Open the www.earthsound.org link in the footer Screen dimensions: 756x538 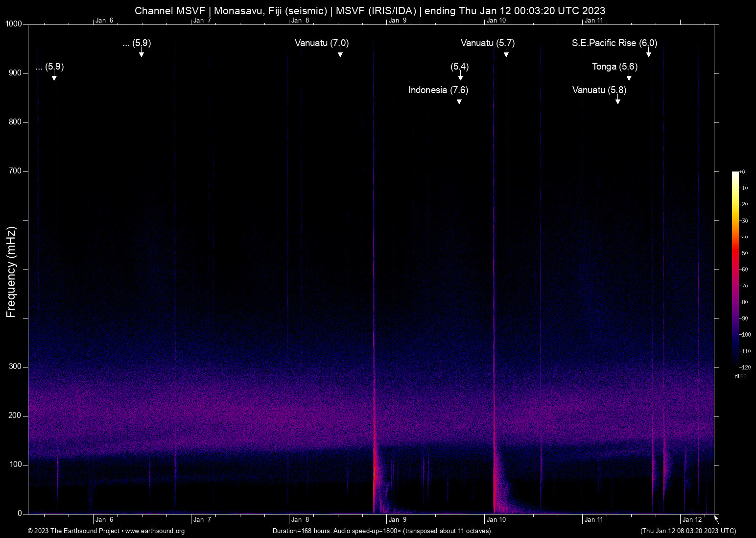(155, 531)
